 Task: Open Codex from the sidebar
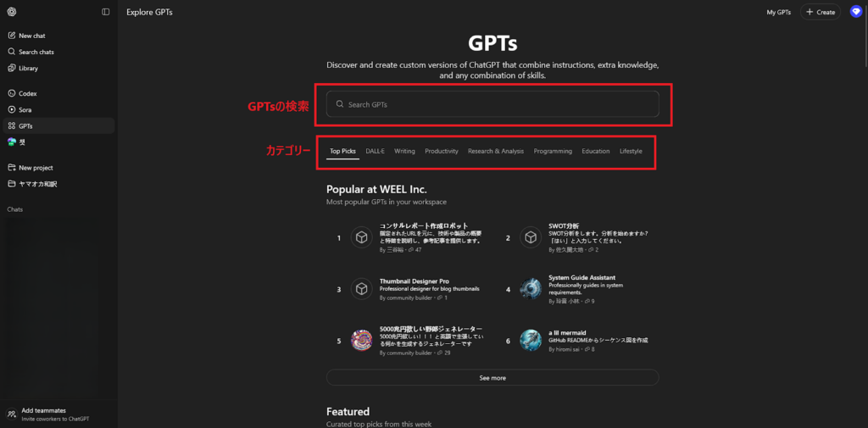pos(58,93)
